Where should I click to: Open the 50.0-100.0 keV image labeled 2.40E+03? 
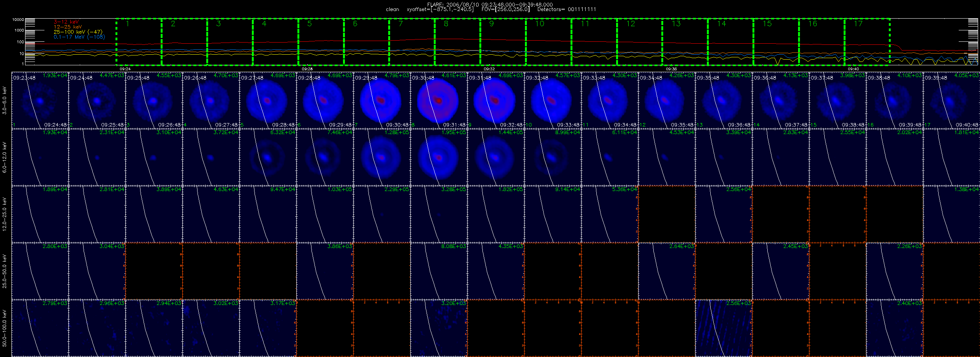895,328
